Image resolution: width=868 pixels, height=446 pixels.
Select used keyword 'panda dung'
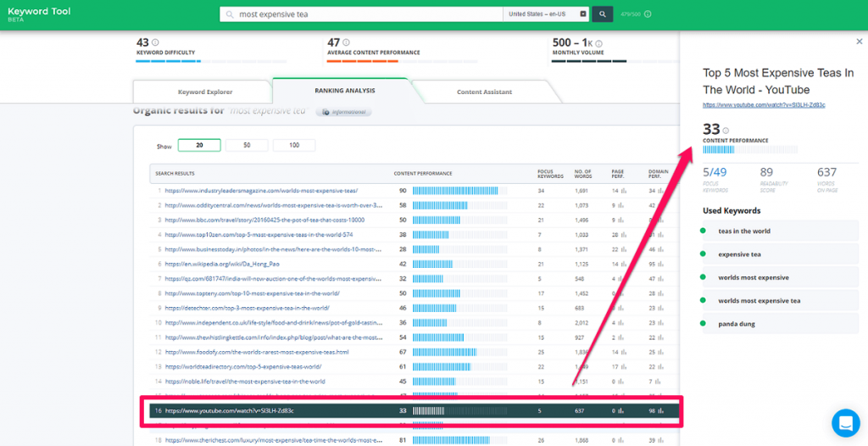[781, 324]
